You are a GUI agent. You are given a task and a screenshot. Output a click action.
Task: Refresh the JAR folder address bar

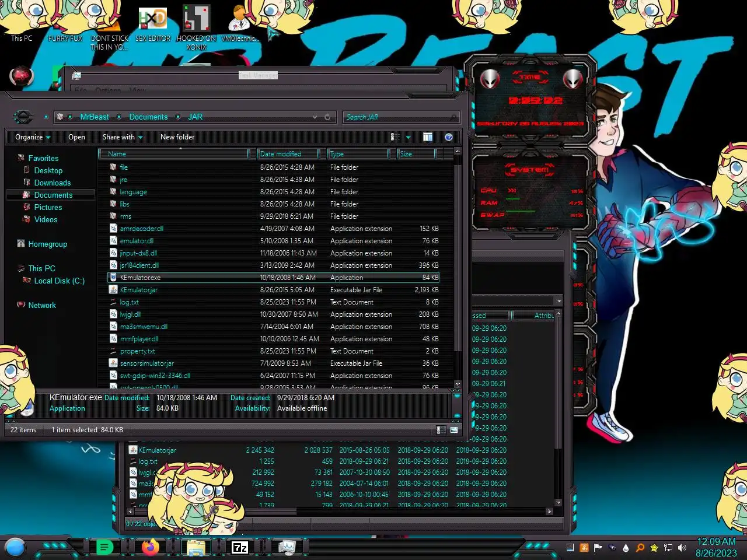coord(327,117)
